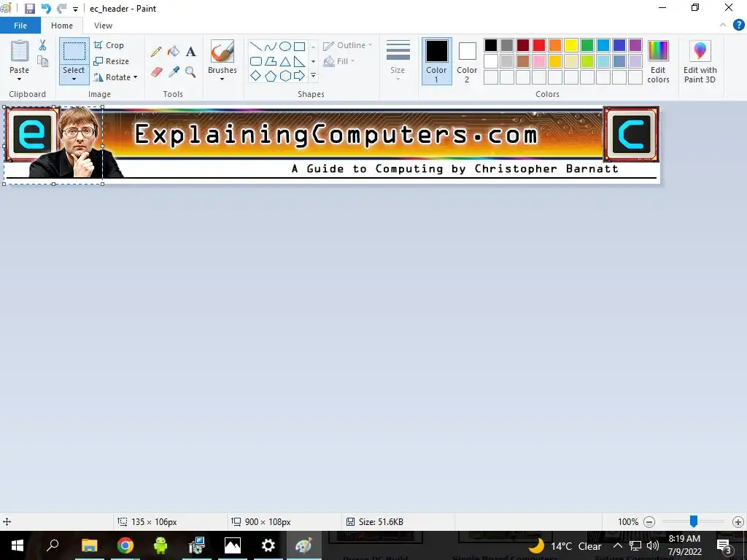The width and height of the screenshot is (747, 560).
Task: Expand the Shapes gallery more arrow
Action: click(314, 76)
